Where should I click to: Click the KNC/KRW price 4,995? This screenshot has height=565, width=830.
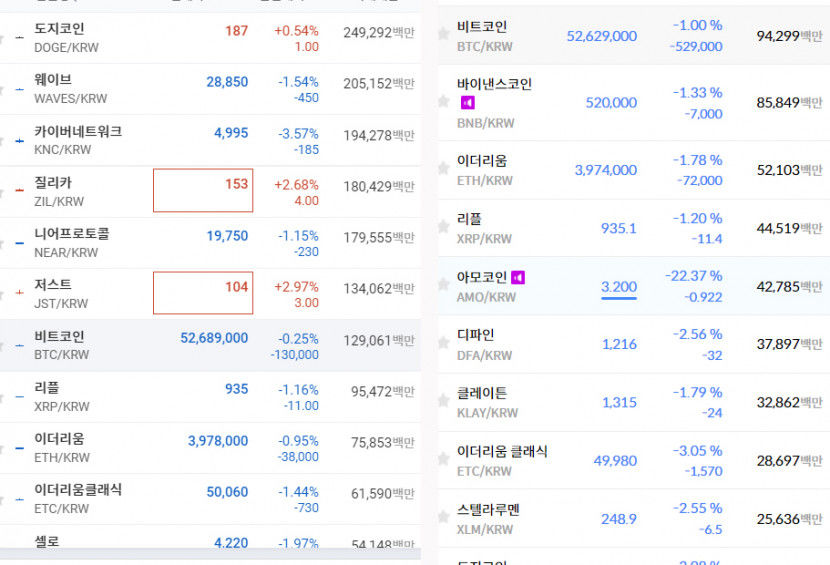point(231,133)
